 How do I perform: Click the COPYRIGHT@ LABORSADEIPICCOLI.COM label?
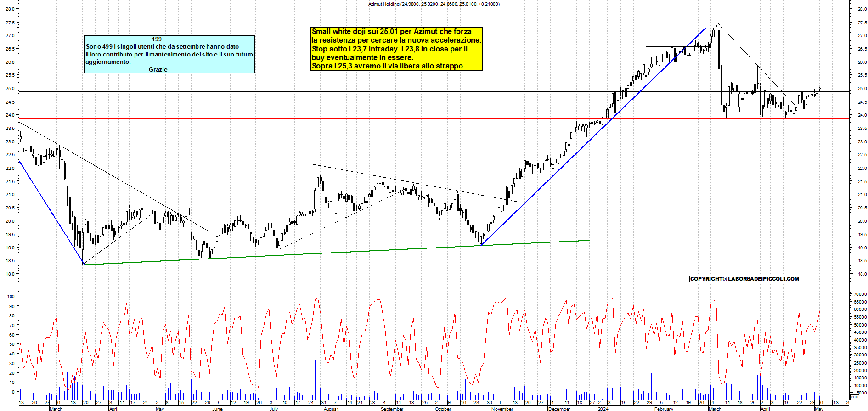tap(745, 279)
